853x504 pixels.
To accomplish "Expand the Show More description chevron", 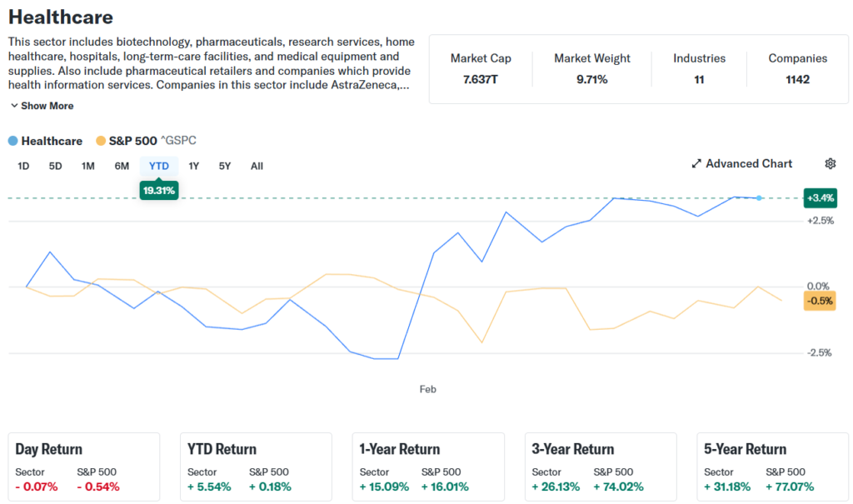I will (x=15, y=106).
